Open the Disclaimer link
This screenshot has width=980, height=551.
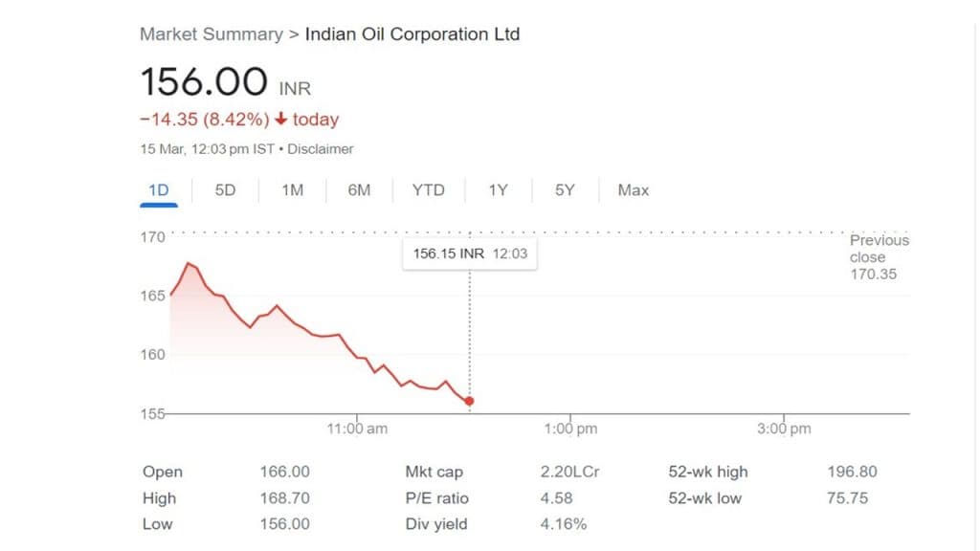(x=321, y=149)
